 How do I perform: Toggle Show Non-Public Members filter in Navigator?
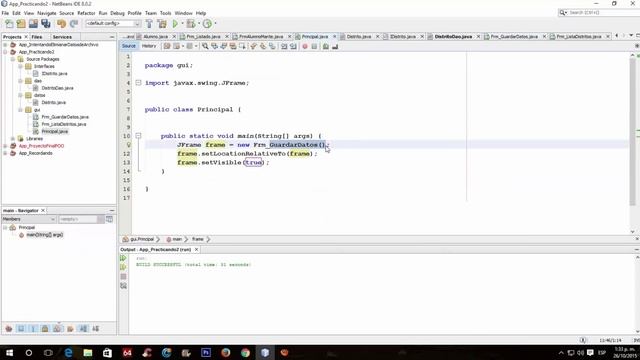click(45, 329)
